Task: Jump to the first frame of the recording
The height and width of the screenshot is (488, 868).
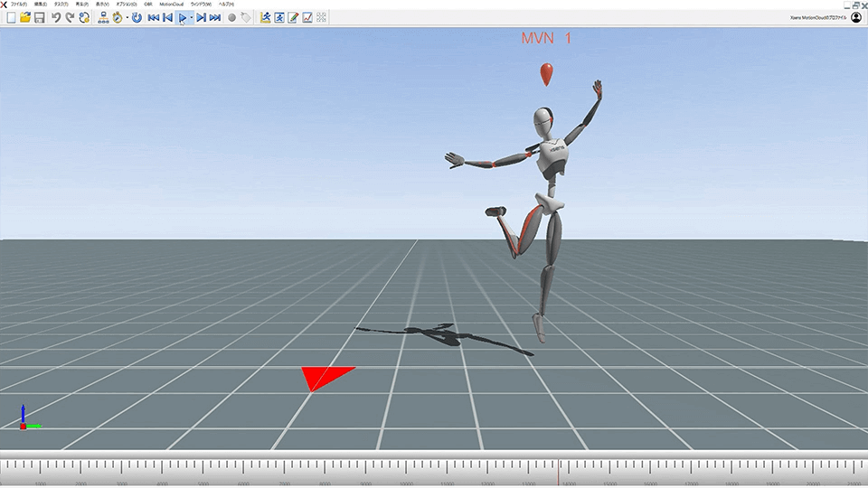Action: coord(153,17)
